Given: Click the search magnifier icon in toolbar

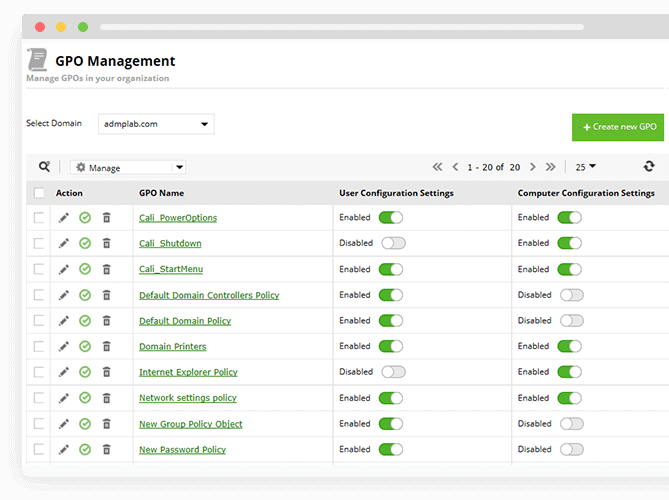Looking at the screenshot, I should pos(44,166).
